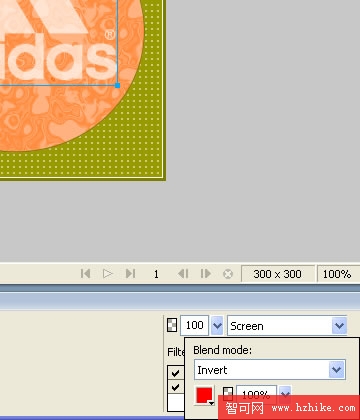Open the 100% zoom level box
Screen dimensions: 360x420
337,274
